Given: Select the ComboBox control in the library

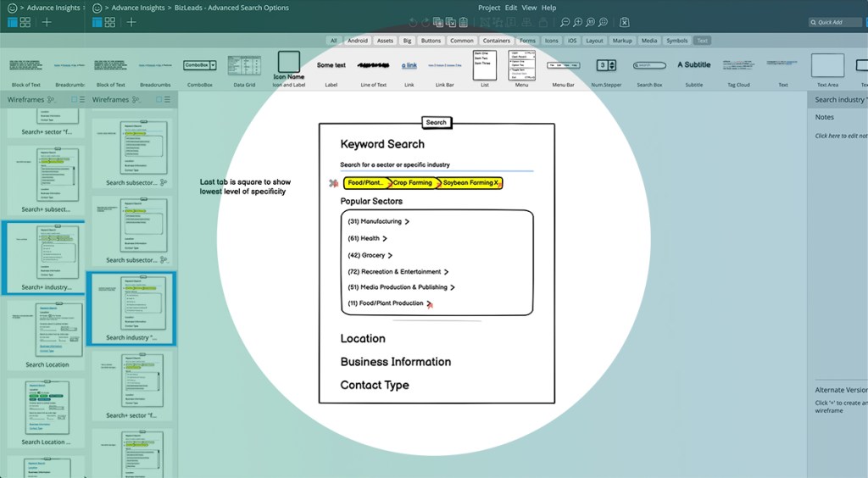Looking at the screenshot, I should (200, 65).
